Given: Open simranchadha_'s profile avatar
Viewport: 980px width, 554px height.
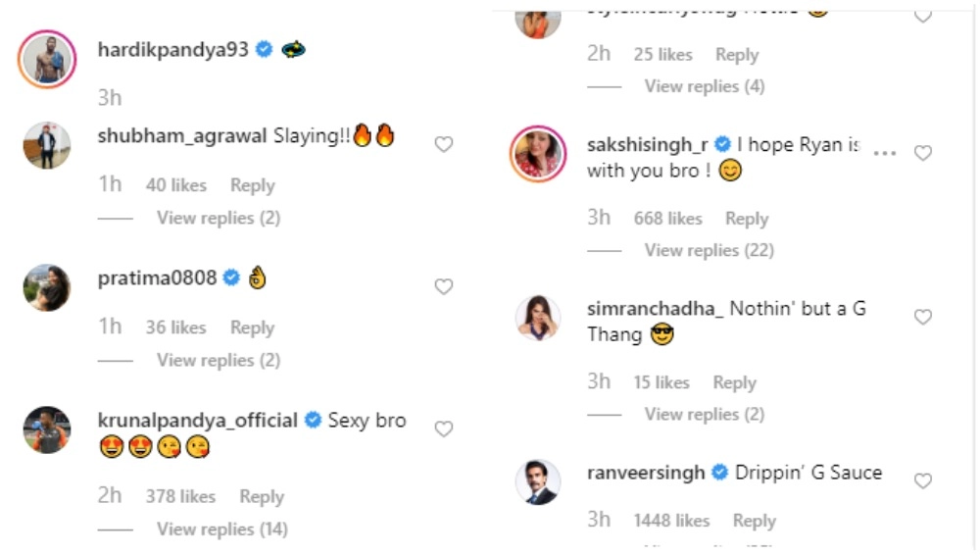Looking at the screenshot, I should tap(538, 318).
